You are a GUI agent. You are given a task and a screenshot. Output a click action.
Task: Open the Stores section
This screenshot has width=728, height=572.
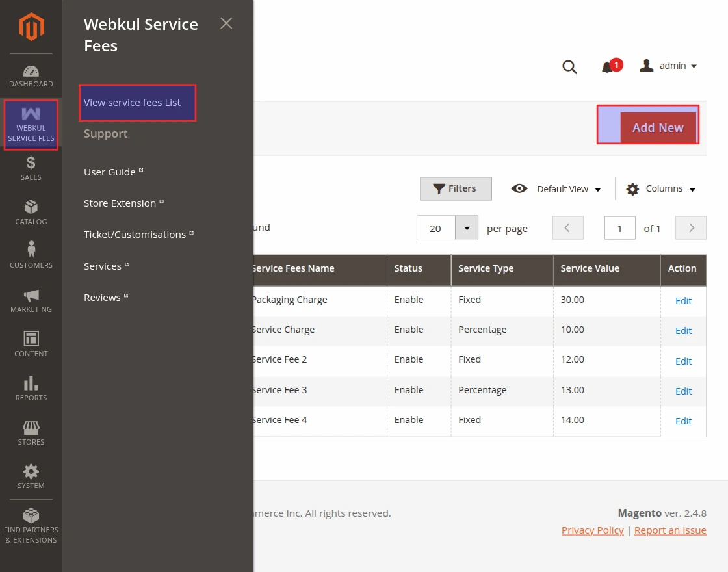click(x=31, y=432)
